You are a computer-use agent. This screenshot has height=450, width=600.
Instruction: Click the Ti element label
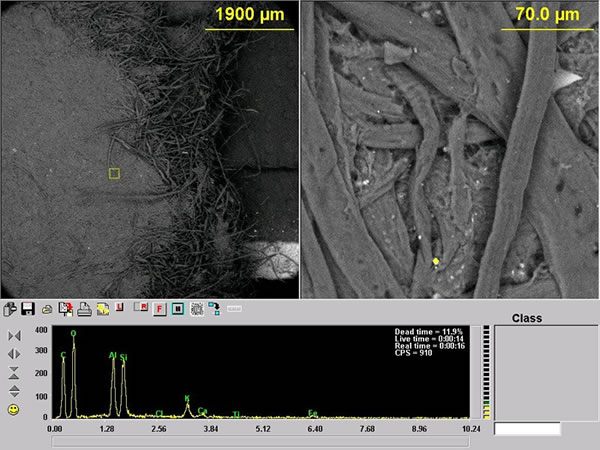(x=236, y=414)
